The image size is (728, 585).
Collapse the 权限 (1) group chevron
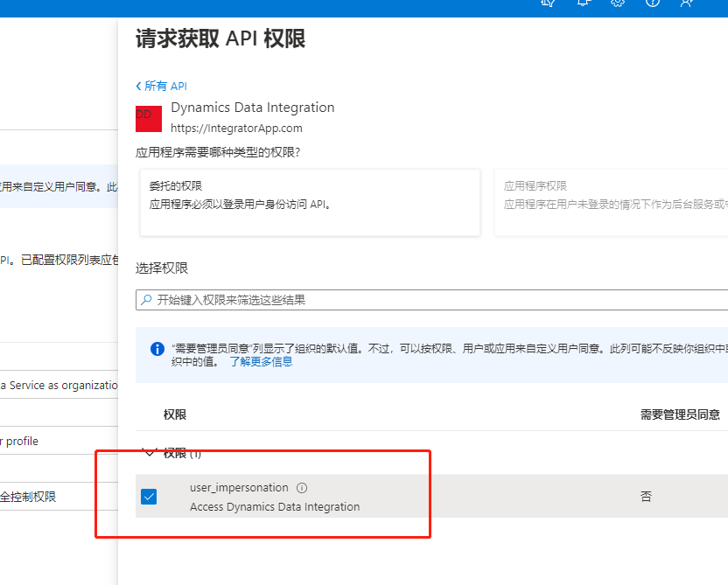coord(150,453)
